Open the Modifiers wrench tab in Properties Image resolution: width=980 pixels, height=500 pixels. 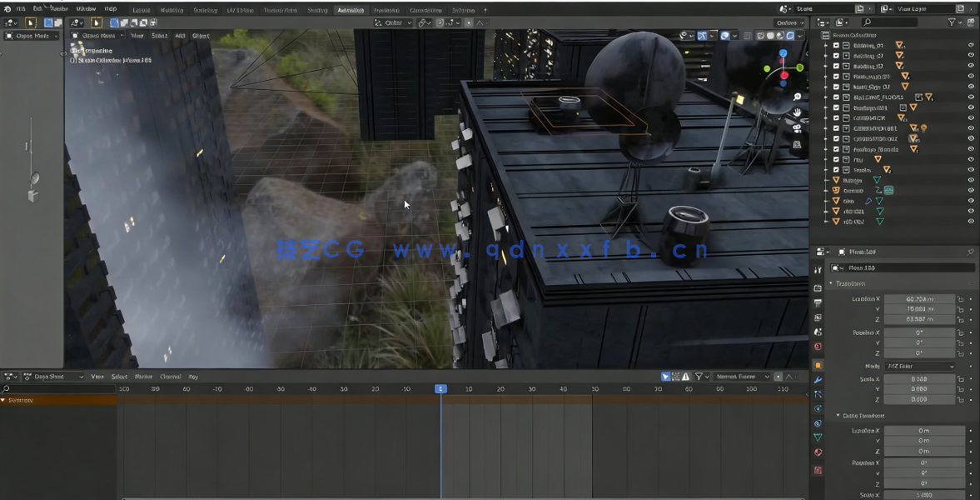tap(818, 380)
